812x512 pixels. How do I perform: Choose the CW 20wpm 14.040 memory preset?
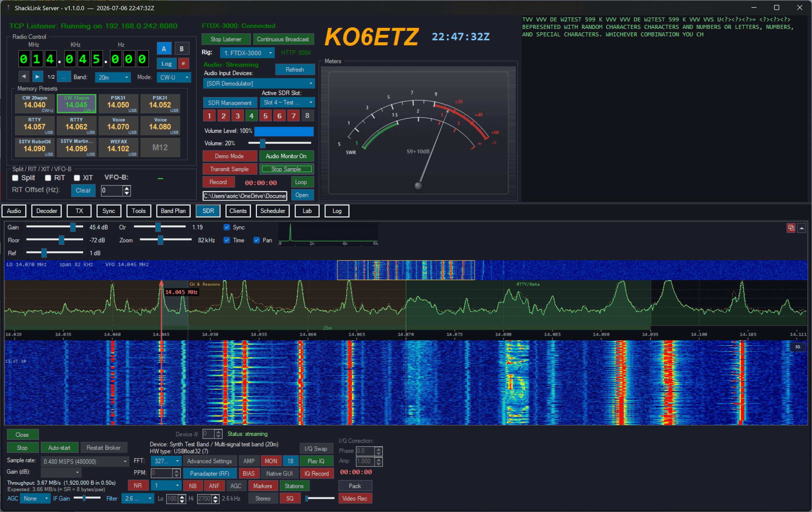click(35, 103)
